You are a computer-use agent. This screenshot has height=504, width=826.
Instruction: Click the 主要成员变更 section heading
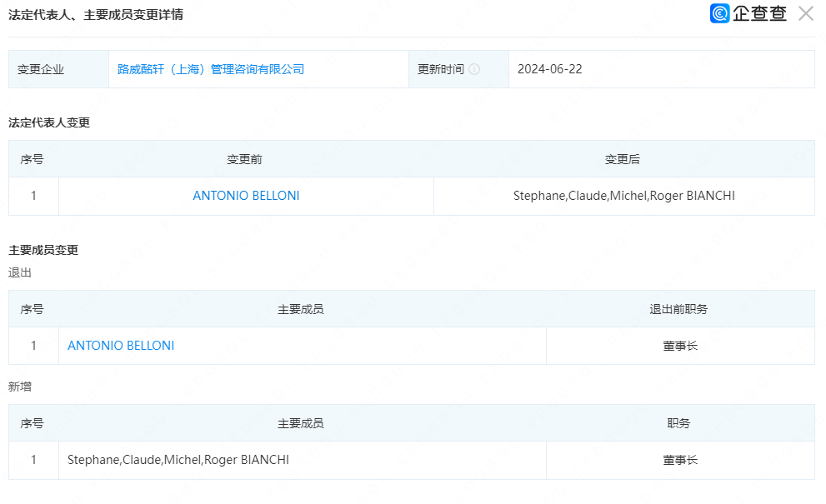(x=43, y=250)
